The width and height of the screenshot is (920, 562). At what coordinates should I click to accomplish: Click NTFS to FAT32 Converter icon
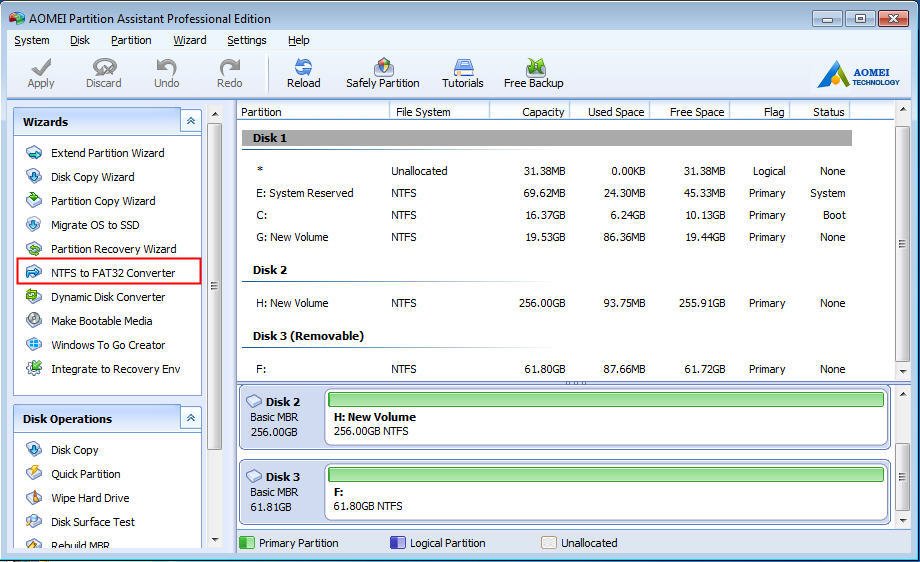34,272
